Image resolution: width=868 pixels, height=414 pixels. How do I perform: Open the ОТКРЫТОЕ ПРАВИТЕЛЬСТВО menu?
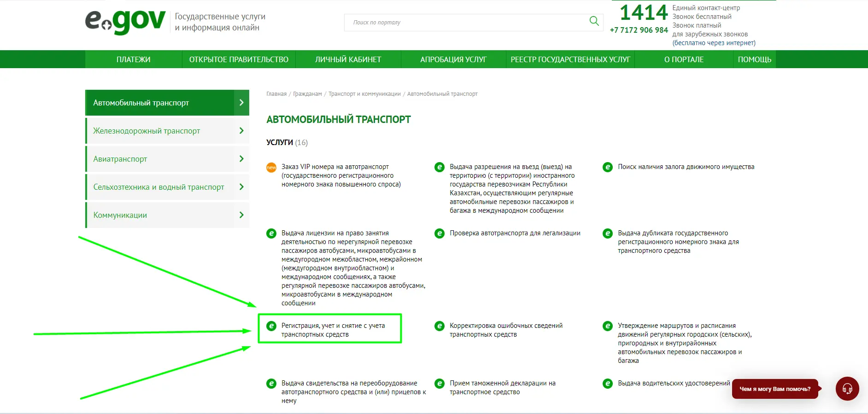tap(239, 59)
